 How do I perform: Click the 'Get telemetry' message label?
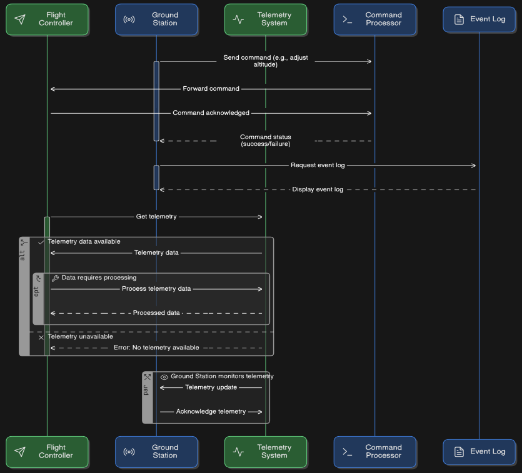156,217
